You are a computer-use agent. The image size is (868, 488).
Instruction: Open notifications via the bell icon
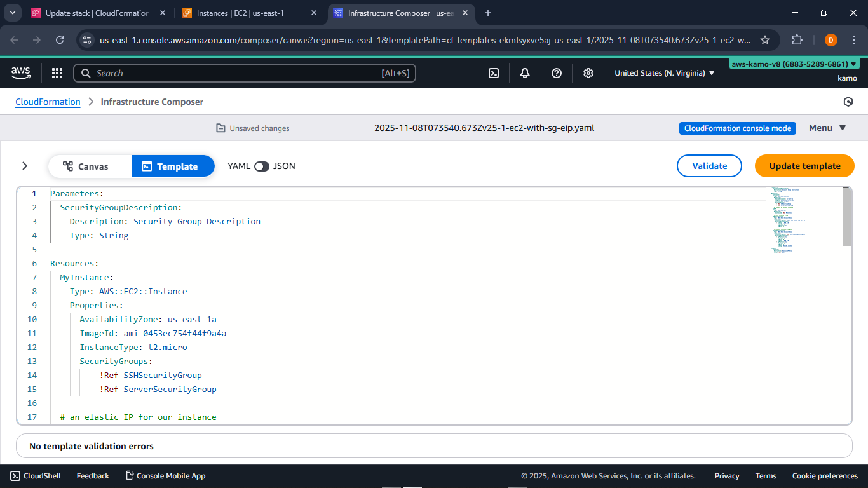click(524, 72)
